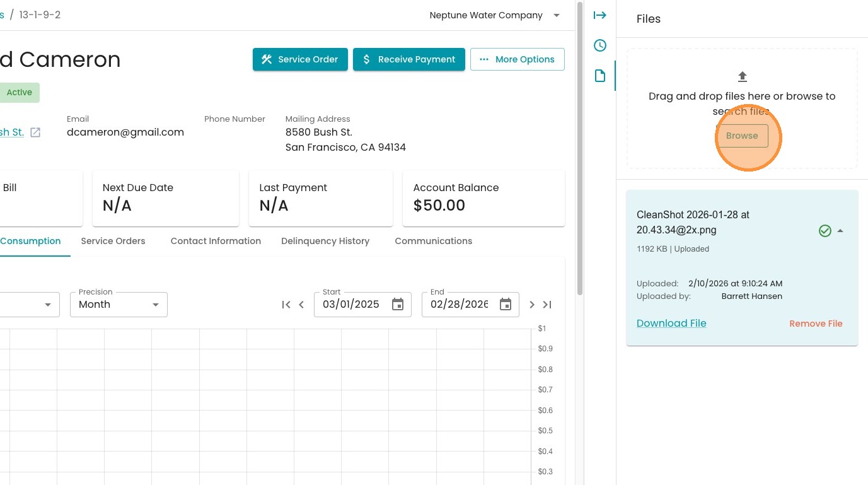868x485 pixels.
Task: Click the upload arrow icon in dropzone
Action: pyautogui.click(x=742, y=77)
